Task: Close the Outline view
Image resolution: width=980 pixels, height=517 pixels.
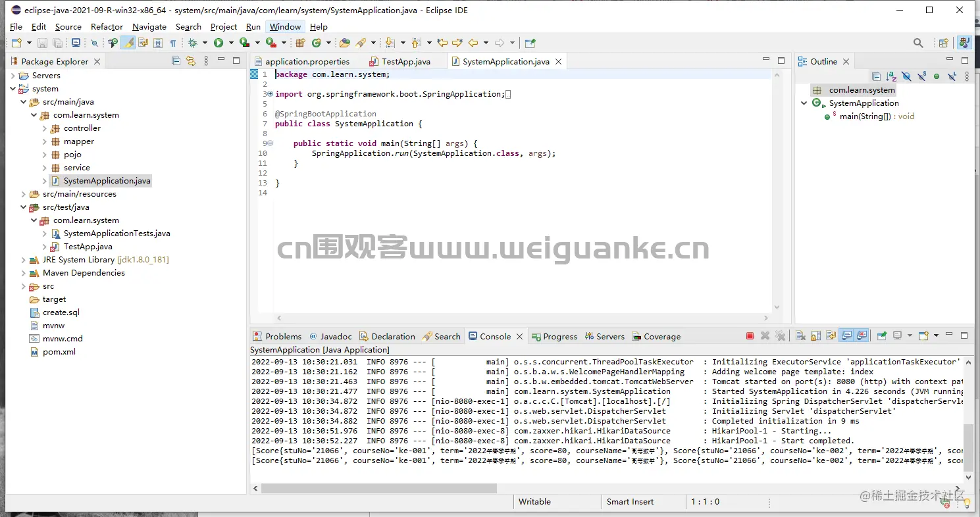Action: [x=846, y=61]
